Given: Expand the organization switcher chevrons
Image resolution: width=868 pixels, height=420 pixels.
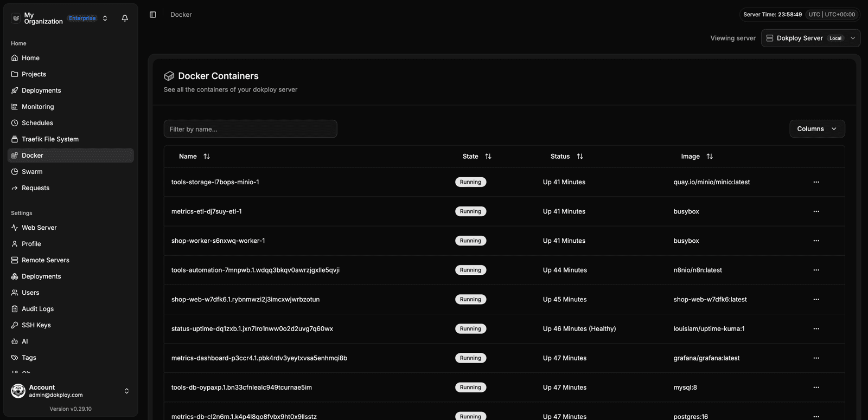Looking at the screenshot, I should click(x=105, y=18).
